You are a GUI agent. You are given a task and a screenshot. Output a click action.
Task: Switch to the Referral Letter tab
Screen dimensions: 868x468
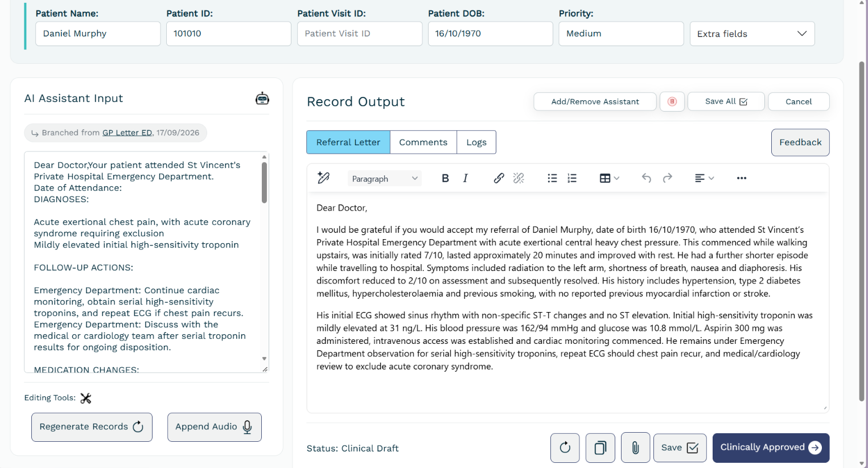coord(348,142)
